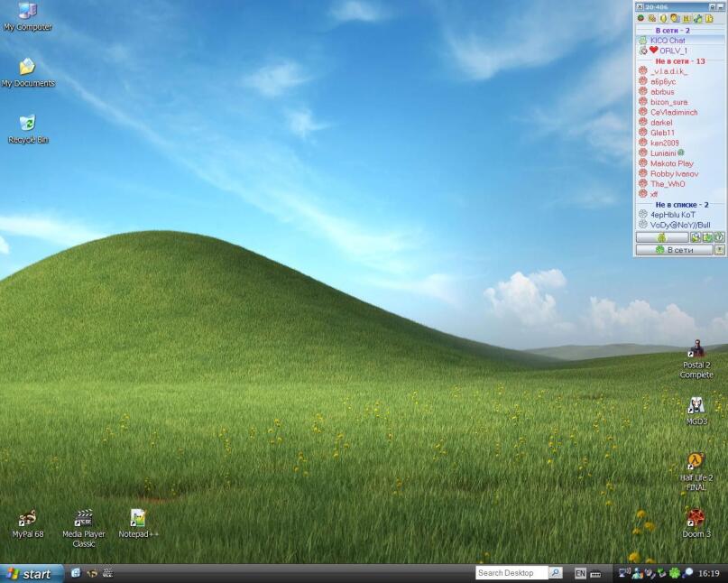Click the third quick launch icon on taskbar

pyautogui.click(x=107, y=573)
